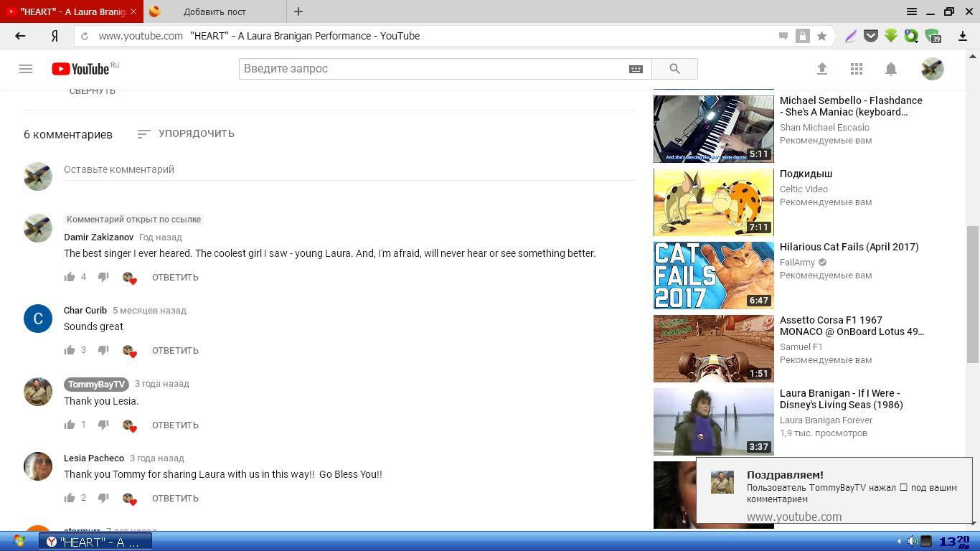Select the HEART taskbar window button
Image resolution: width=980 pixels, height=551 pixels.
[95, 542]
